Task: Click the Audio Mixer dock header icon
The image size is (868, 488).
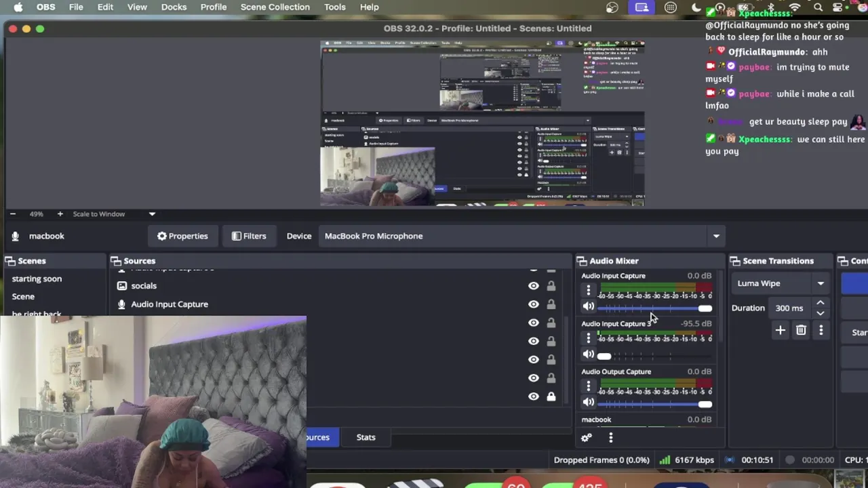Action: click(x=582, y=261)
